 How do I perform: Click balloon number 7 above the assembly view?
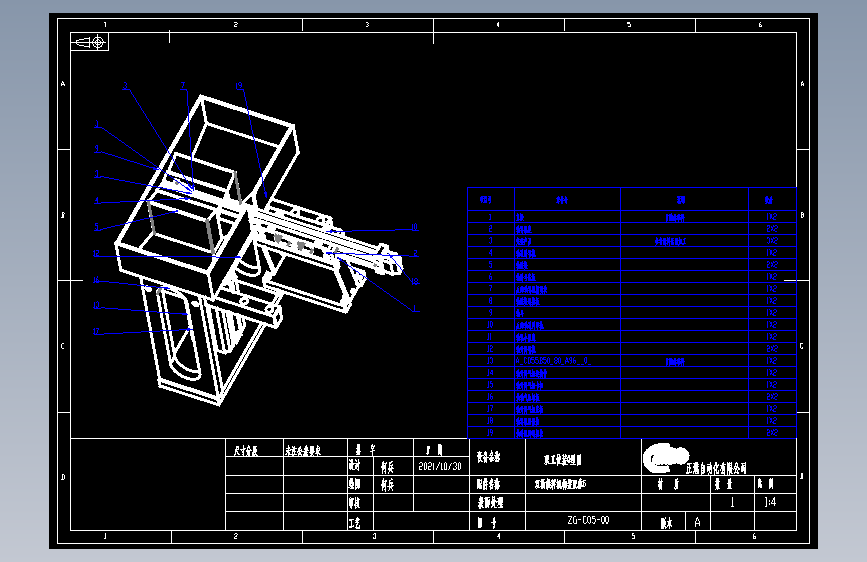[183, 86]
